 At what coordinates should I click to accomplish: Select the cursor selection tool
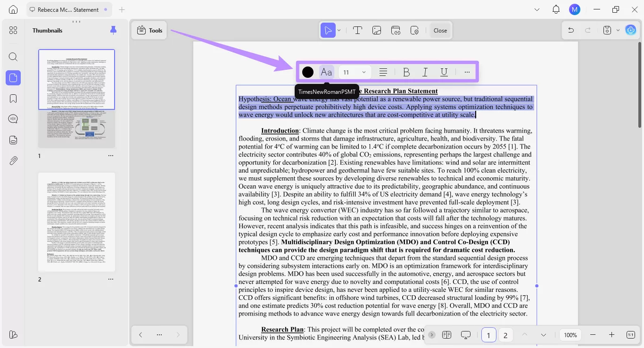point(328,30)
